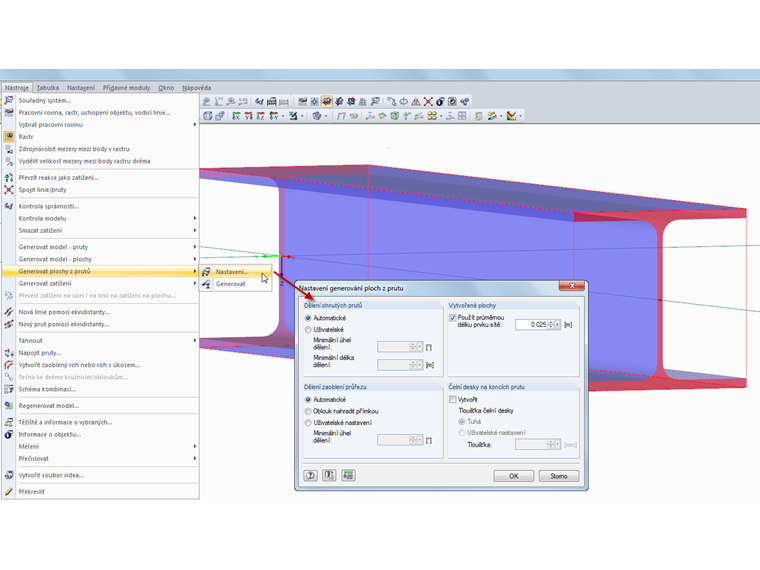Expand Táhnout submenu
This screenshot has height=570, width=760.
pos(195,340)
